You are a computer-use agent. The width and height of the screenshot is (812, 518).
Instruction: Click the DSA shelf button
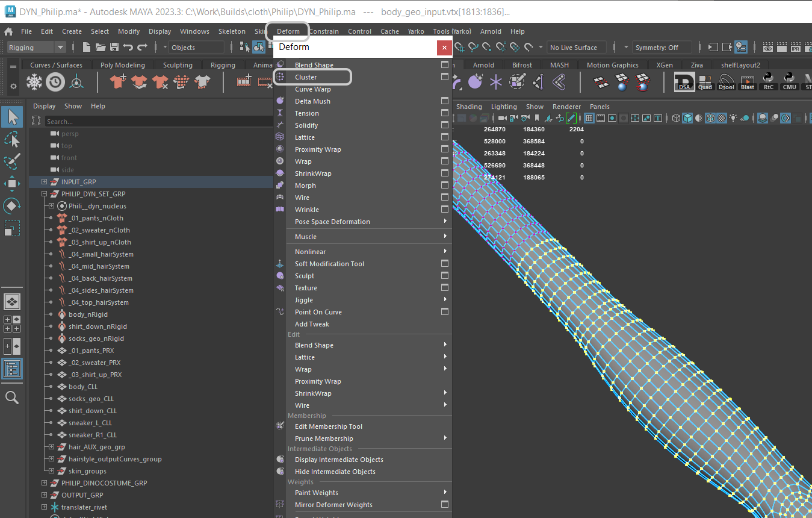click(x=684, y=82)
